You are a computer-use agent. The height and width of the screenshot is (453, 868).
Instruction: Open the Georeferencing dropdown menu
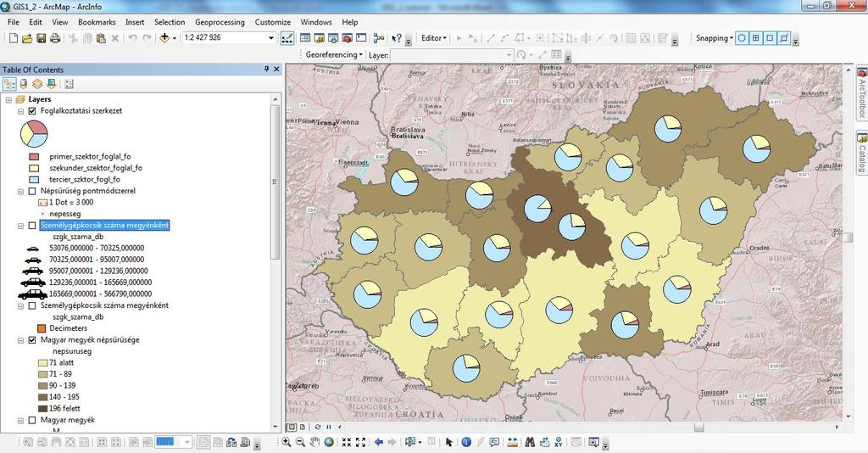tap(334, 55)
